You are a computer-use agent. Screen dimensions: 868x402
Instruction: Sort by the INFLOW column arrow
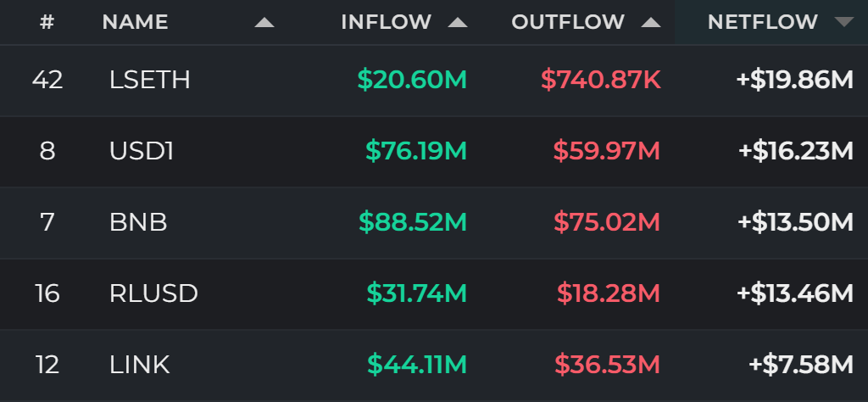[x=458, y=23]
